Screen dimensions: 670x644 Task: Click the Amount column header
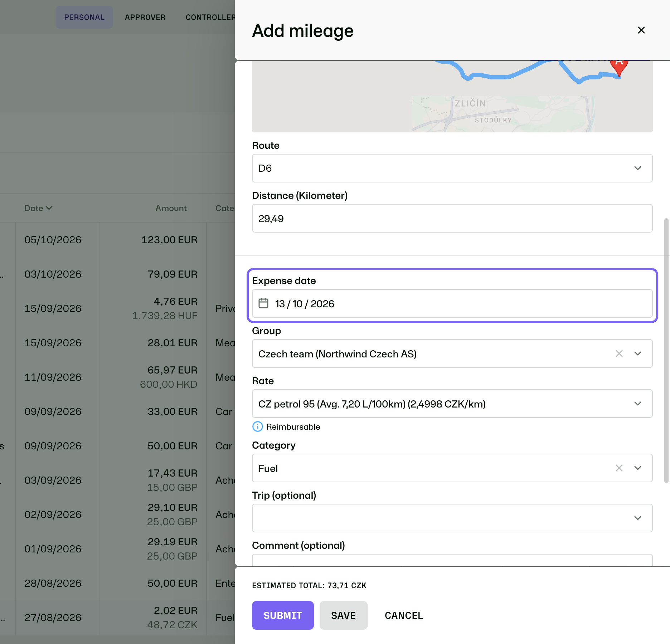point(171,208)
